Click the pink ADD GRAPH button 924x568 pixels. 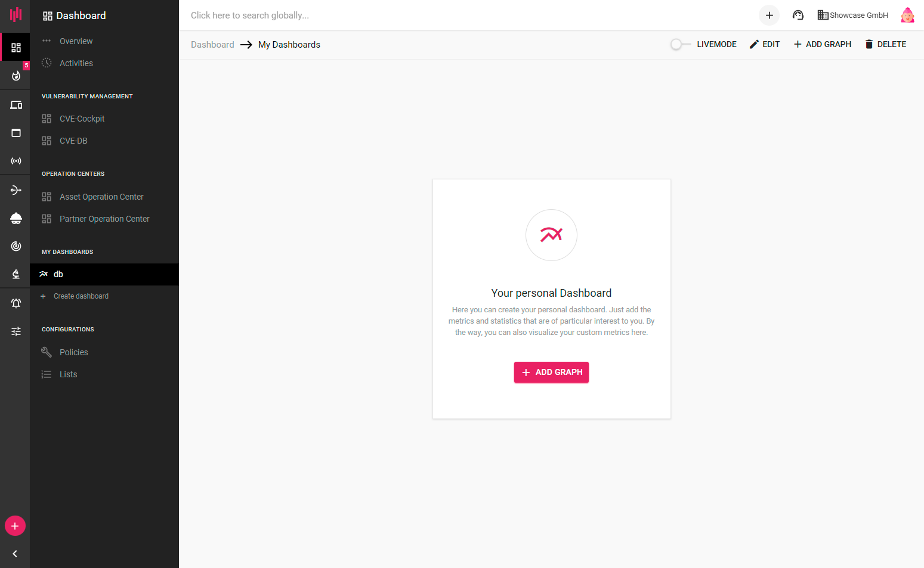551,372
